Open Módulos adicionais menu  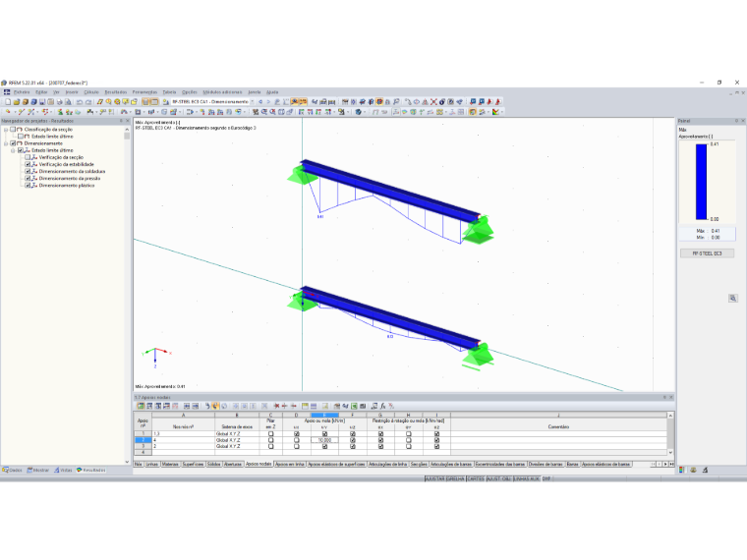[x=222, y=92]
